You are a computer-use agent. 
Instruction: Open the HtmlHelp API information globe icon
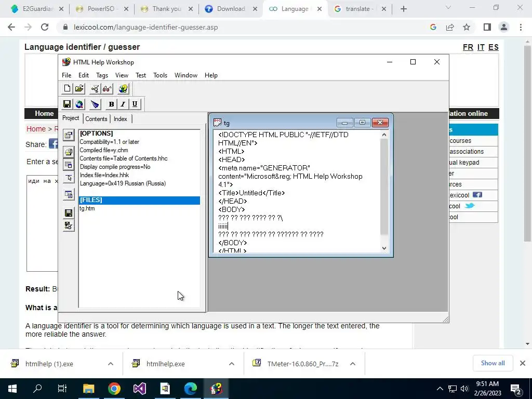[123, 89]
